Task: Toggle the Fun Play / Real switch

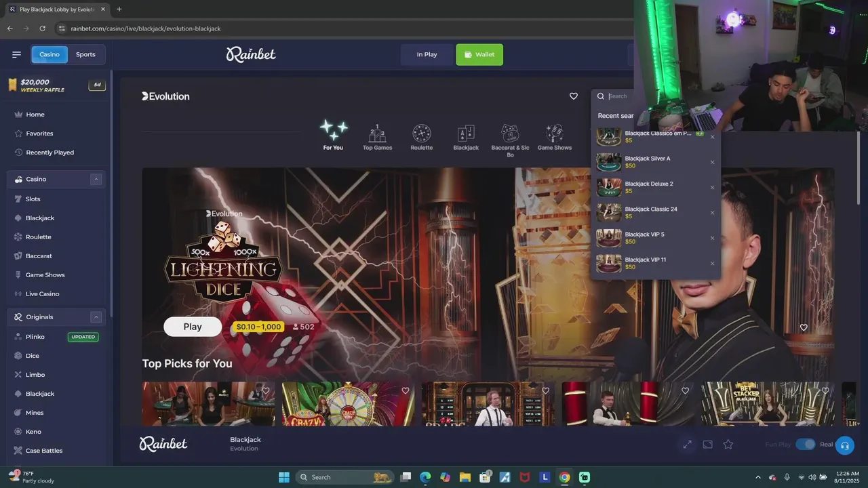Action: 805,445
